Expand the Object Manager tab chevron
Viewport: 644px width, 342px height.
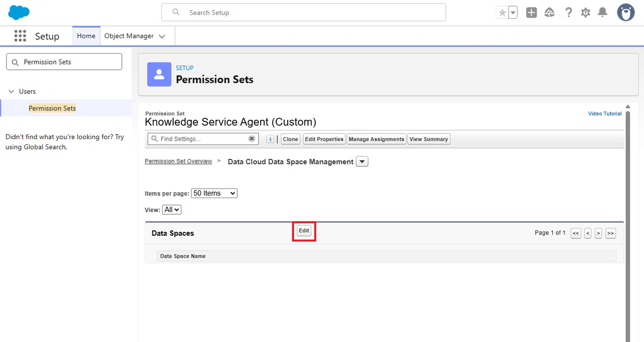(x=162, y=37)
